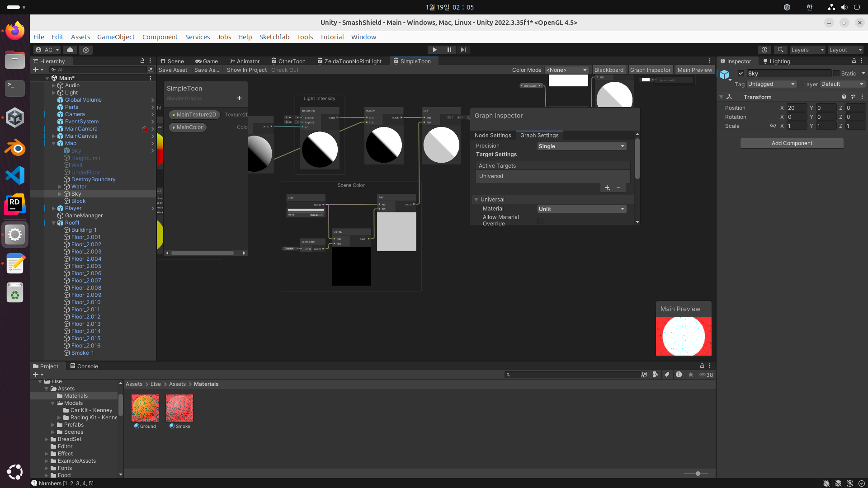Switch to the ZeldaToonNoRimLight tab

[349, 61]
